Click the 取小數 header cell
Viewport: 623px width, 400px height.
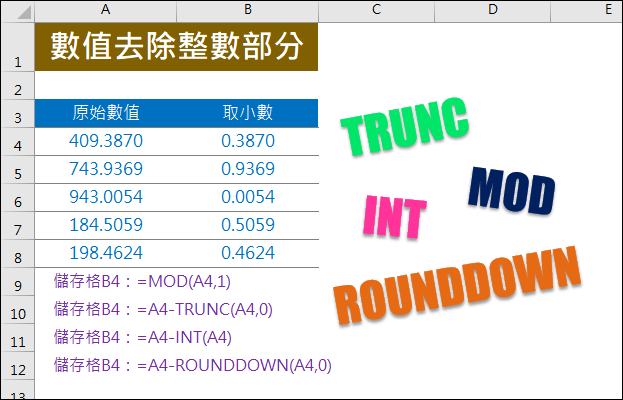[x=248, y=113]
